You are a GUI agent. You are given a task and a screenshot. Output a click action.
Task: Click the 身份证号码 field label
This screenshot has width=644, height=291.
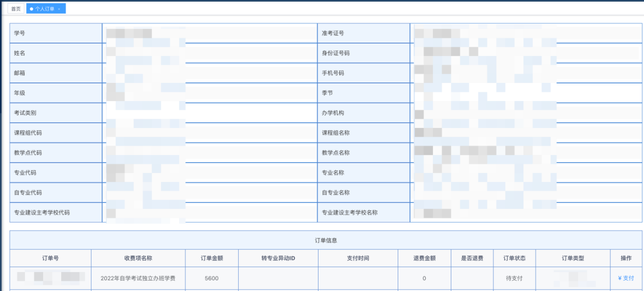pos(336,53)
